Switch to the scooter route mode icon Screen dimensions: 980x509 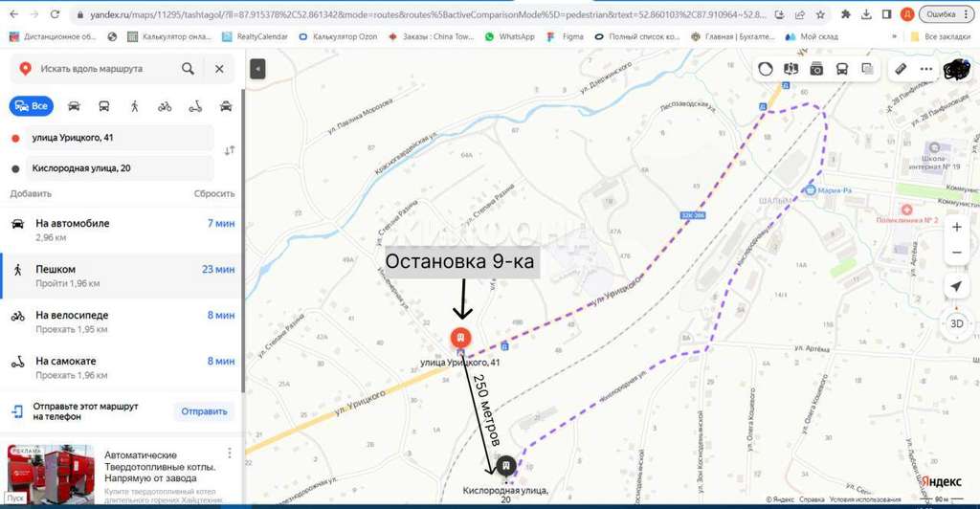click(195, 106)
